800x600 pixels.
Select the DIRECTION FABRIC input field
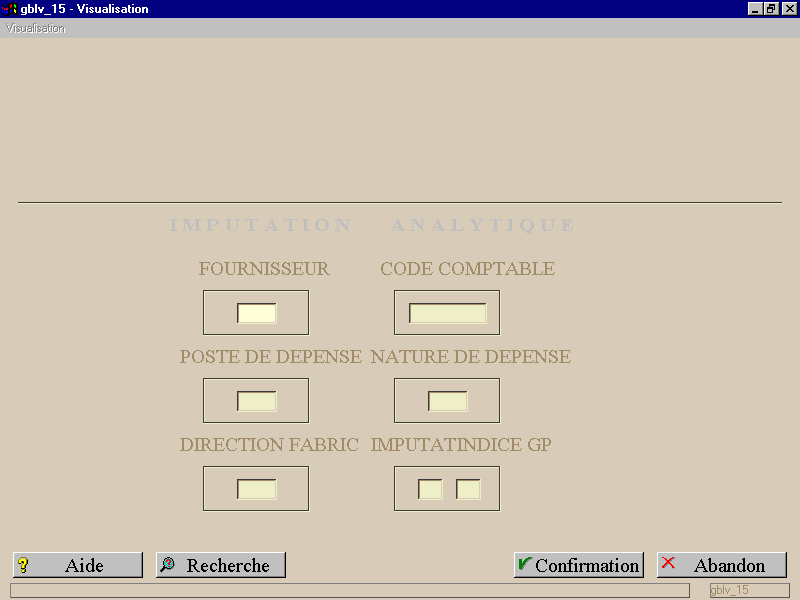click(x=257, y=489)
